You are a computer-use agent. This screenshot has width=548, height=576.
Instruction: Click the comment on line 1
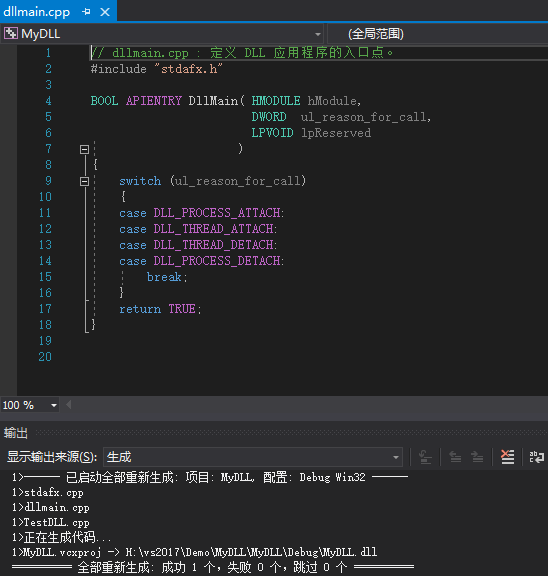(242, 53)
